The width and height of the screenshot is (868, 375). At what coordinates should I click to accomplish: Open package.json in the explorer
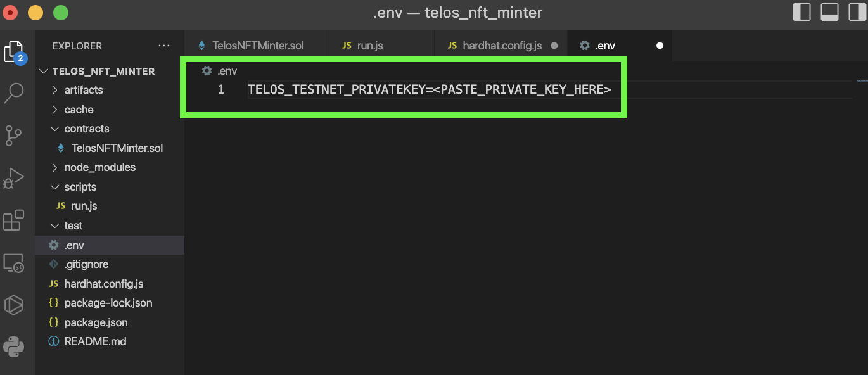coord(96,322)
